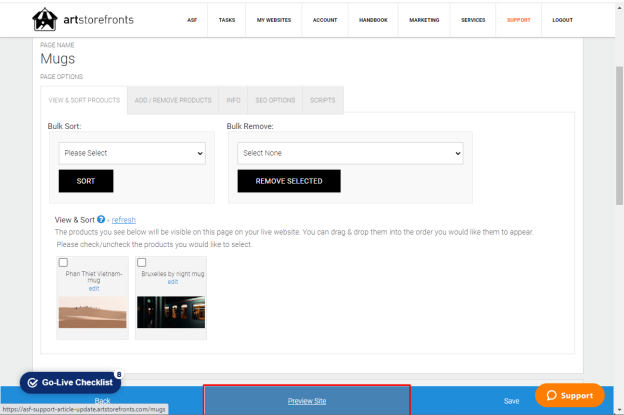Click the Remove Selected button
624x415 pixels.
point(289,181)
